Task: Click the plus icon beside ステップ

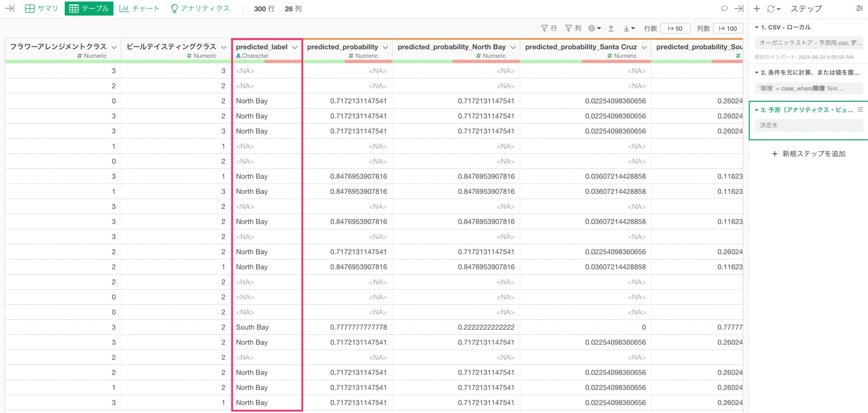Action: [757, 9]
